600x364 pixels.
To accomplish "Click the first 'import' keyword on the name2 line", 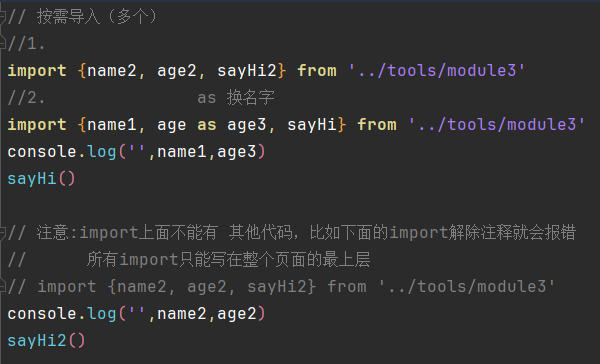I will pyautogui.click(x=37, y=71).
